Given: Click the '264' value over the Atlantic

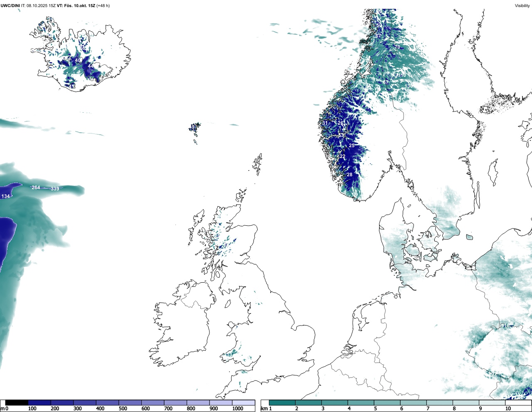Looking at the screenshot, I should 36,187.
